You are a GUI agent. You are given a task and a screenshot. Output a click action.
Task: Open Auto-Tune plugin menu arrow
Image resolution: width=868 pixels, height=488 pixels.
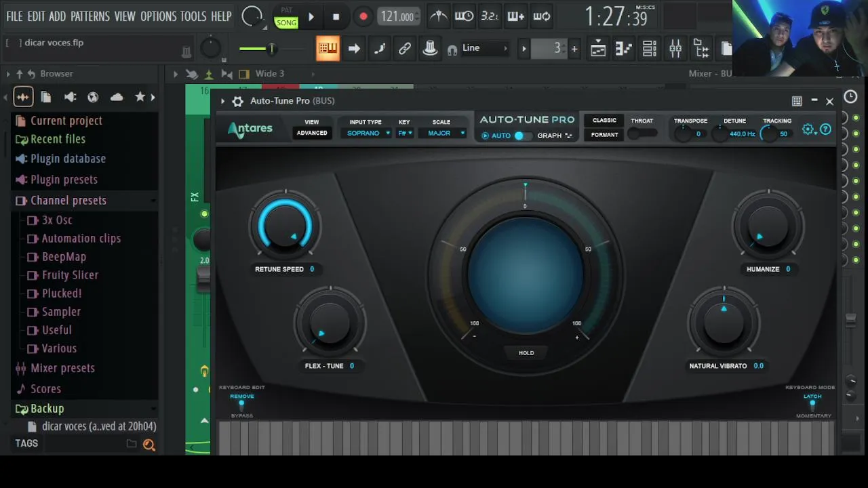[222, 101]
